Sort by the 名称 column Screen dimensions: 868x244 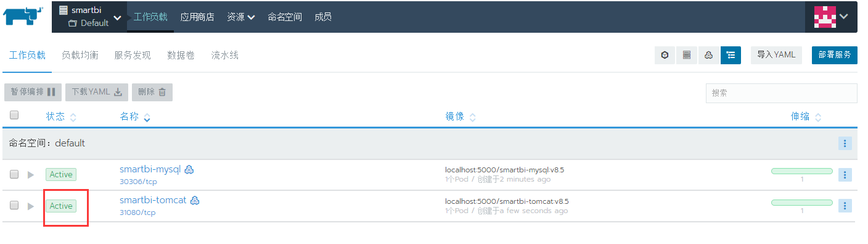tap(135, 117)
